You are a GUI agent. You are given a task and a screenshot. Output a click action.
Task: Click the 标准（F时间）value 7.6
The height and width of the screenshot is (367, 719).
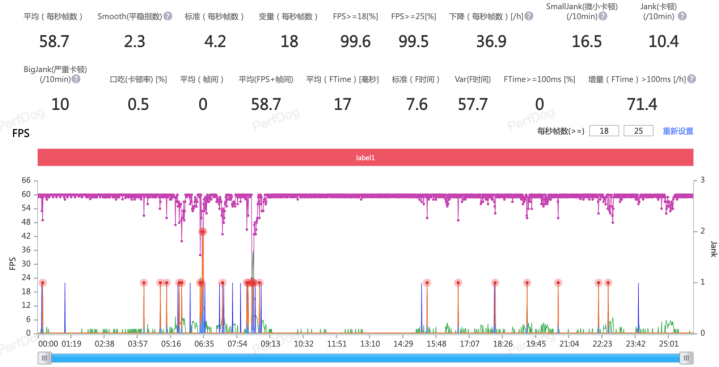click(x=417, y=105)
